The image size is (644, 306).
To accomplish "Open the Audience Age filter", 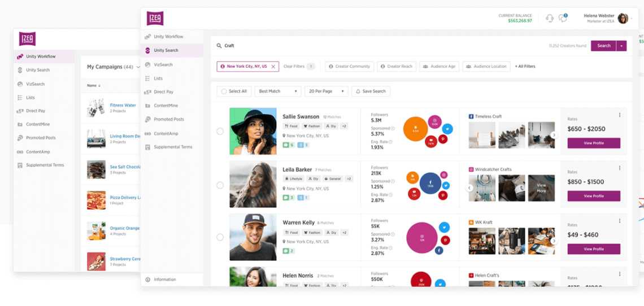I will 439,66.
